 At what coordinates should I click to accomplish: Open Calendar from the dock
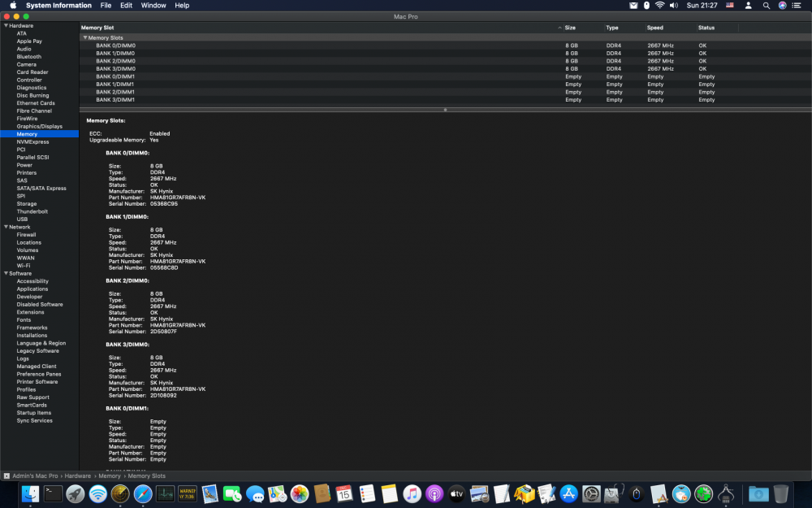tap(344, 493)
